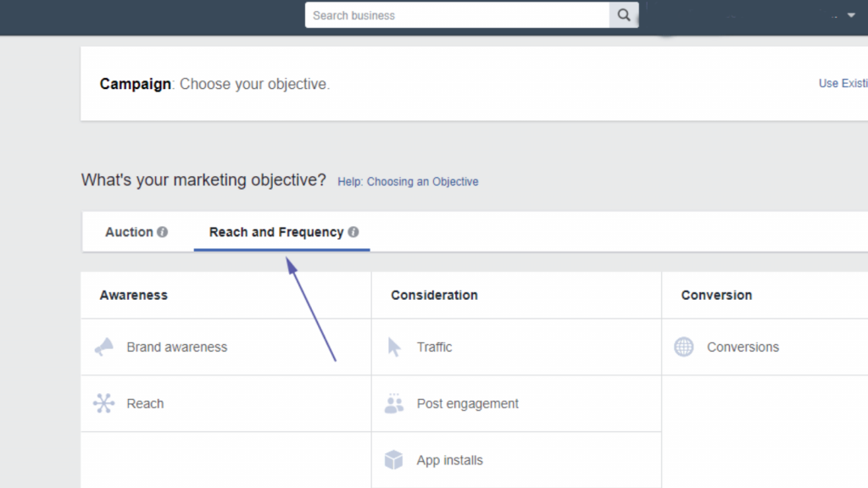Select the Traffic objective

point(516,347)
